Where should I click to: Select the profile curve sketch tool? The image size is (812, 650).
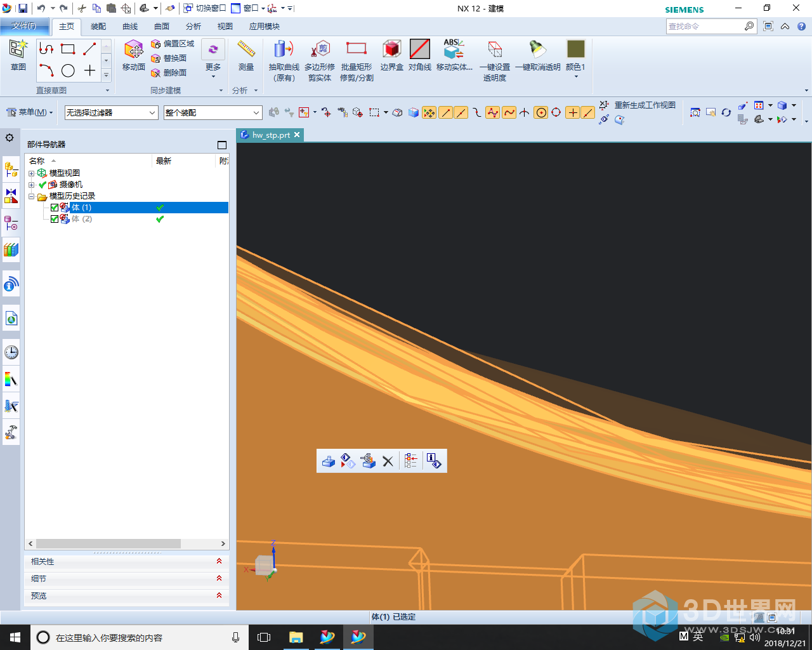coord(46,49)
